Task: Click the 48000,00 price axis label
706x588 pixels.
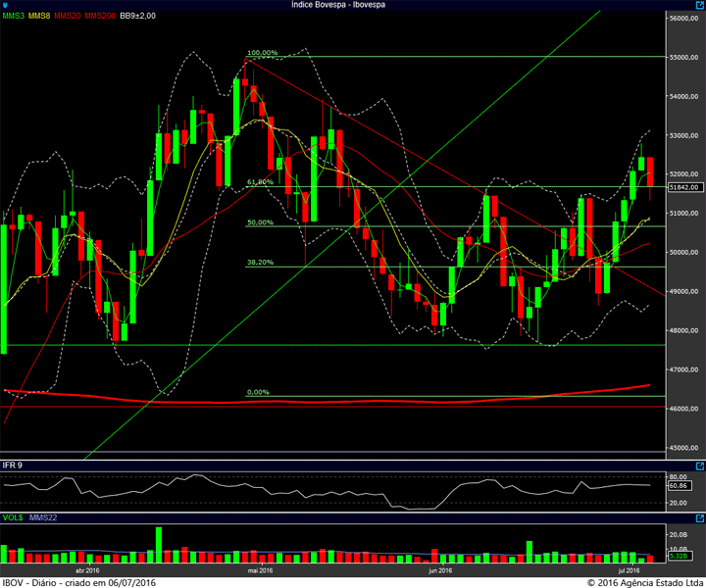Action: coord(684,330)
